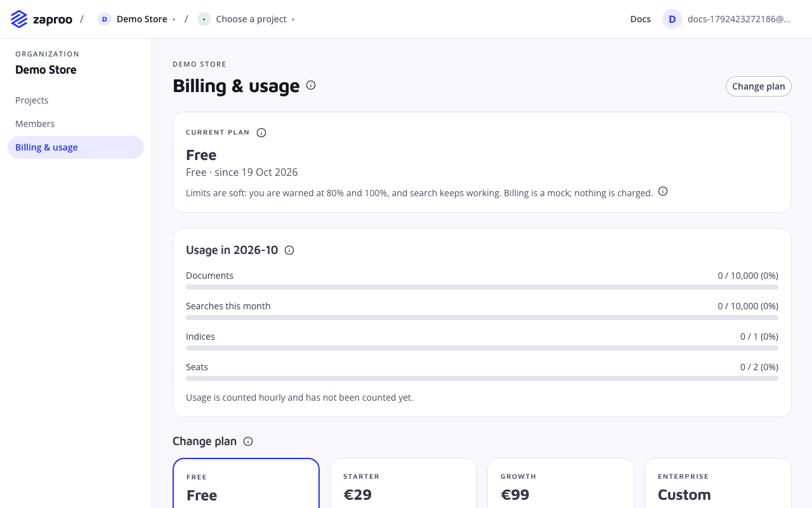Viewport: 812px width, 508px height.
Task: Click the Demo Store 'D' badge in breadcrumb
Action: [x=105, y=19]
